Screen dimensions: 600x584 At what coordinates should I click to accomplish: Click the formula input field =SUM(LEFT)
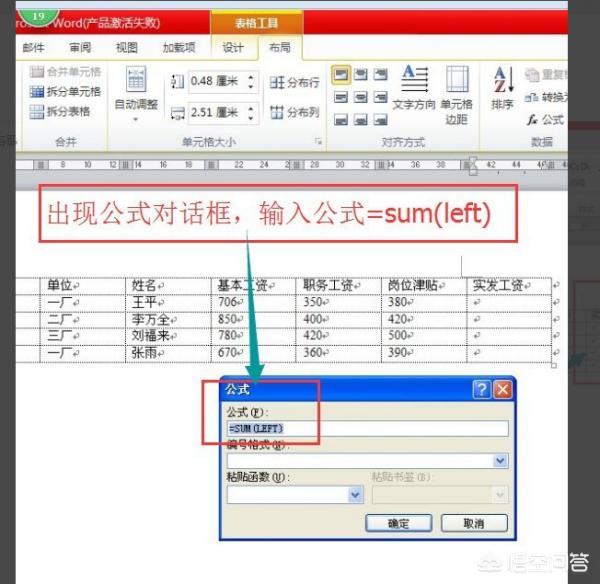click(x=367, y=428)
